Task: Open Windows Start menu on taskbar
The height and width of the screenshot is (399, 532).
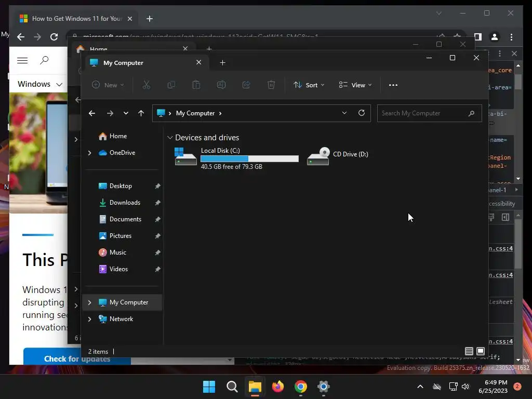Action: 209,387
